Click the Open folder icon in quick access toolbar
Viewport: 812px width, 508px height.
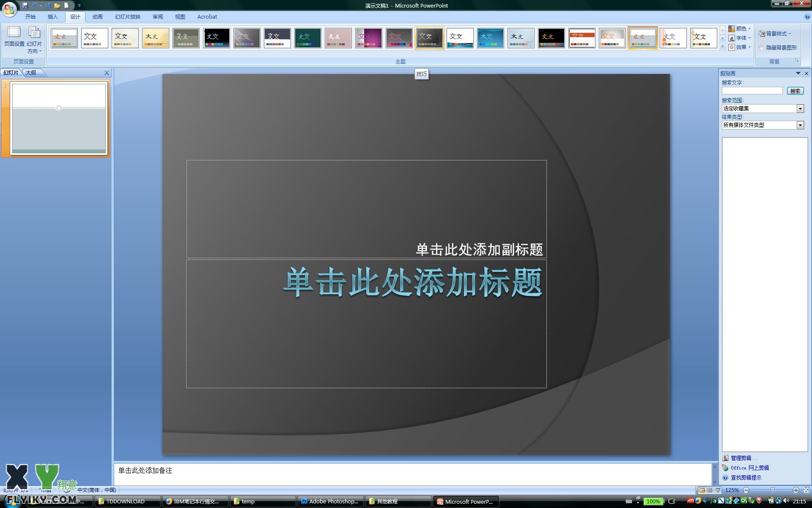click(57, 6)
